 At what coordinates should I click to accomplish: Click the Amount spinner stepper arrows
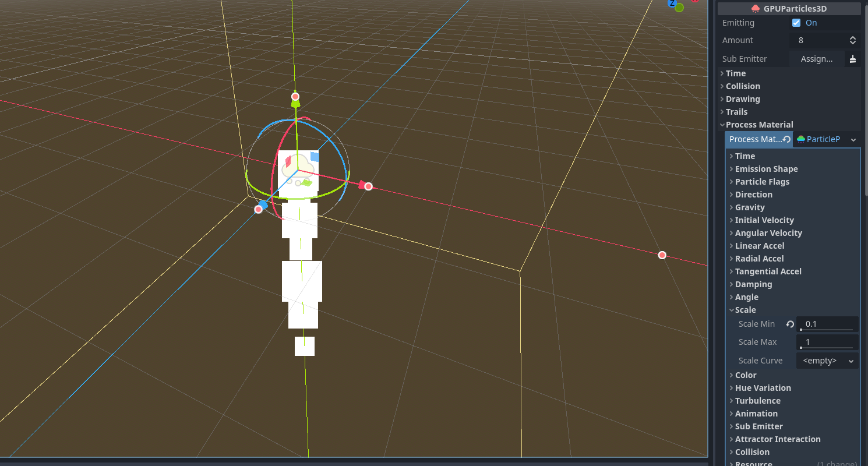point(852,40)
